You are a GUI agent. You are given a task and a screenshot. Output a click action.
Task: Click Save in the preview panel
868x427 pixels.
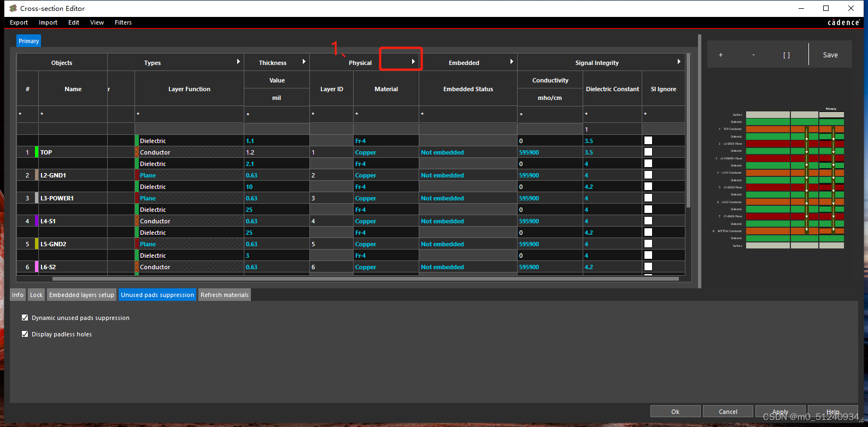(x=830, y=55)
